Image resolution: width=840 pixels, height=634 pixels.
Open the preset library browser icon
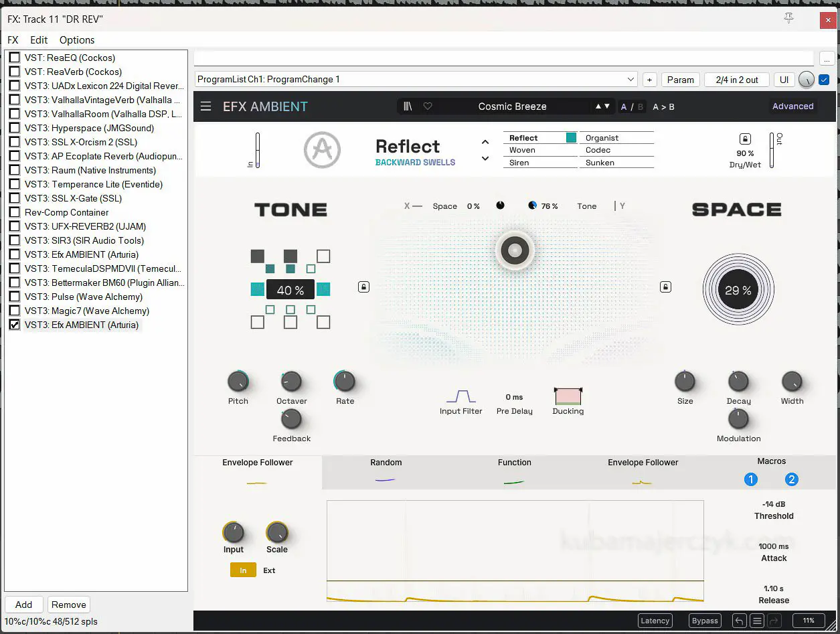[x=408, y=106]
